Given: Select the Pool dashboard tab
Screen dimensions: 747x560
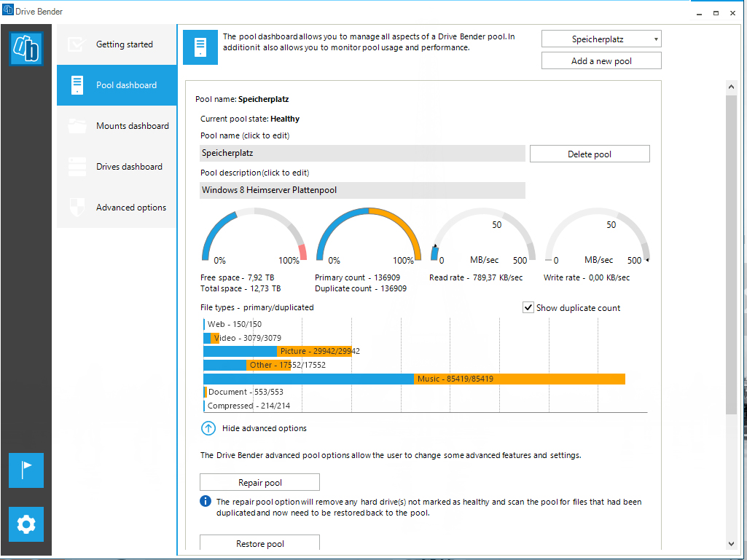Looking at the screenshot, I should (117, 85).
